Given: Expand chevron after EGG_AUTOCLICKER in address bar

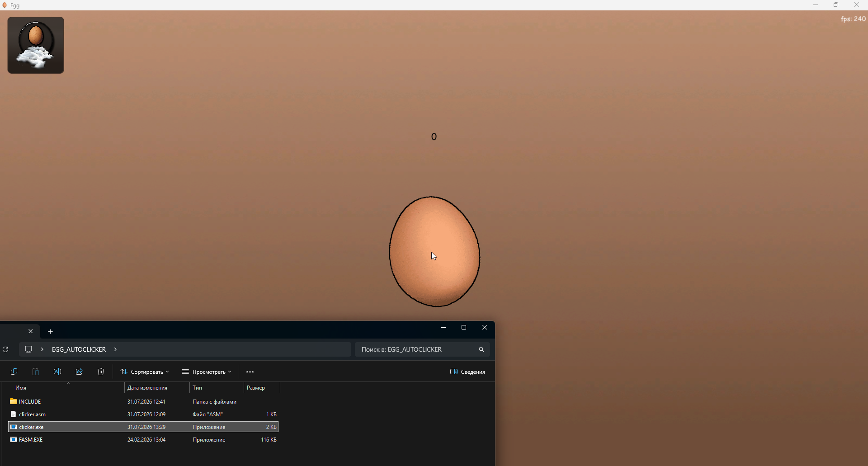Looking at the screenshot, I should (x=116, y=349).
